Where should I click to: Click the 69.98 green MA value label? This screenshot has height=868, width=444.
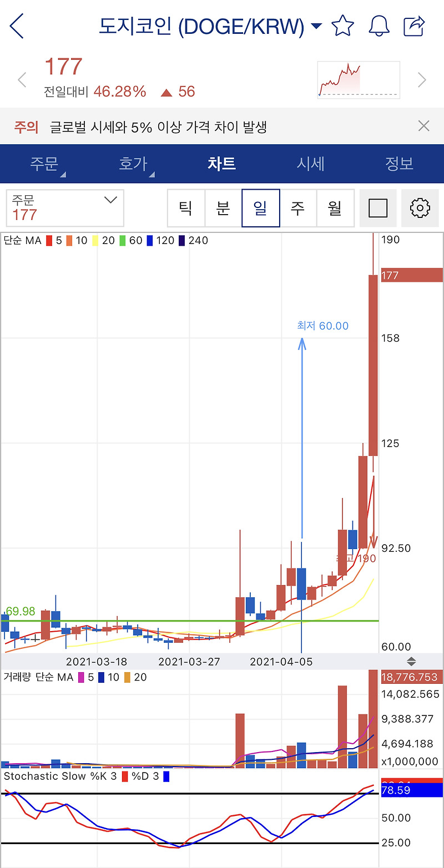[x=21, y=611]
